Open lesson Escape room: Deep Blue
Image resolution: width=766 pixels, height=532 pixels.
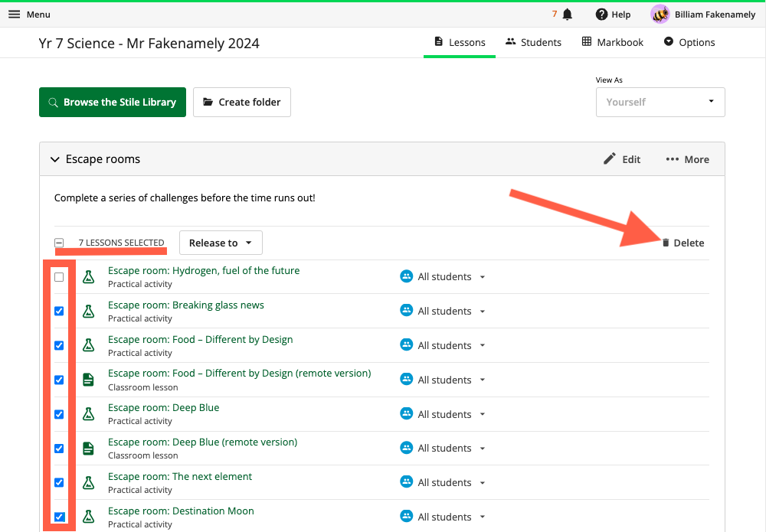(x=164, y=407)
